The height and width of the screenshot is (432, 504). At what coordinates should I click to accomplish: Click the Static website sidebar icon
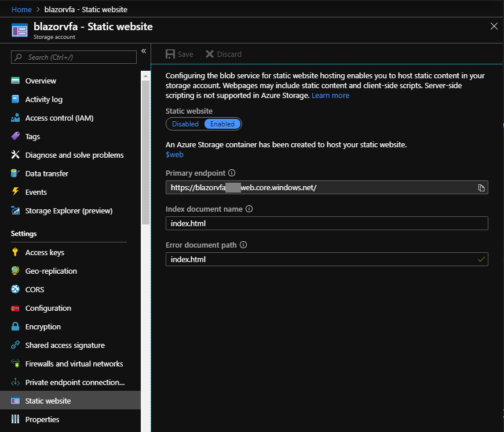click(x=15, y=401)
